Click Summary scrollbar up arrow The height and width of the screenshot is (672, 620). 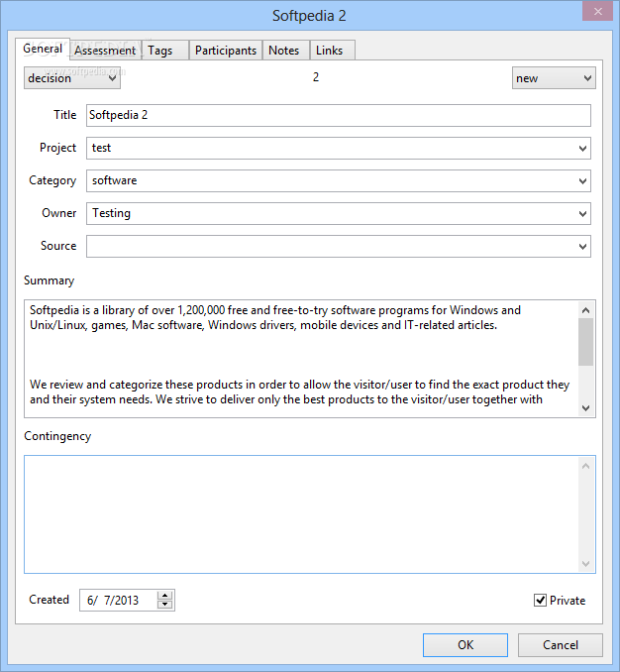click(x=585, y=310)
